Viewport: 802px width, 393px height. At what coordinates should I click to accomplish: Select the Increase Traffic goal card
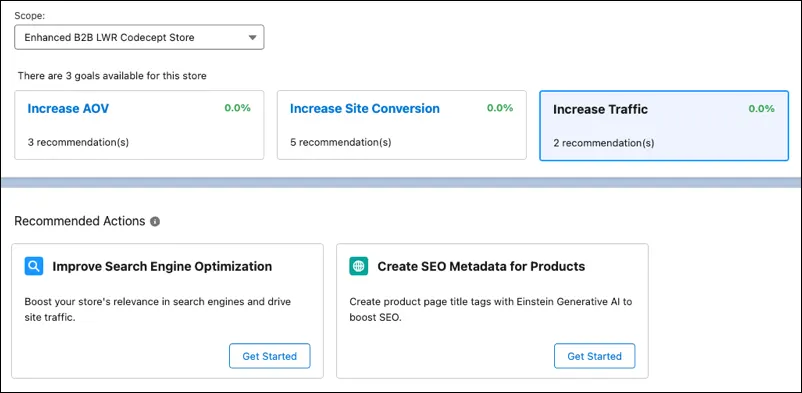tap(664, 126)
